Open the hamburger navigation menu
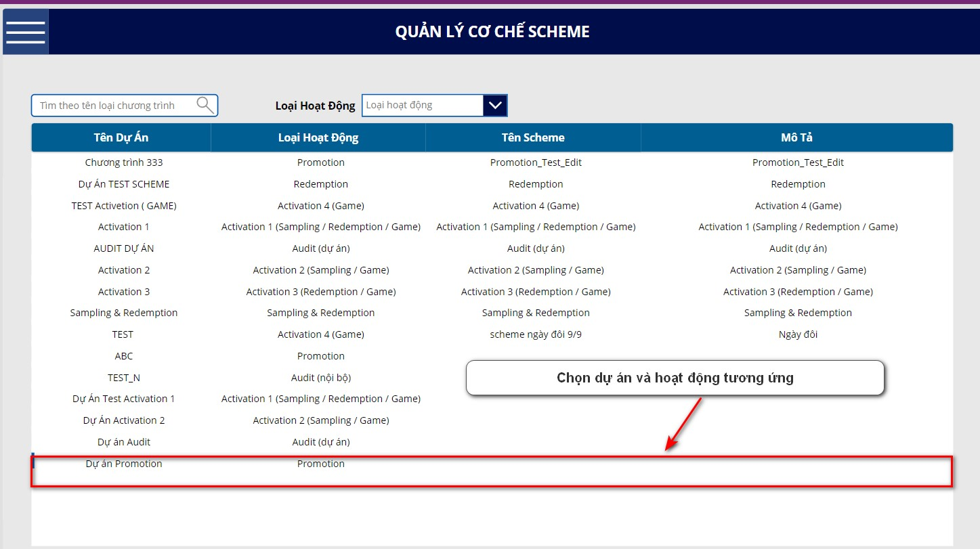Viewport: 980px width, 549px height. click(25, 32)
